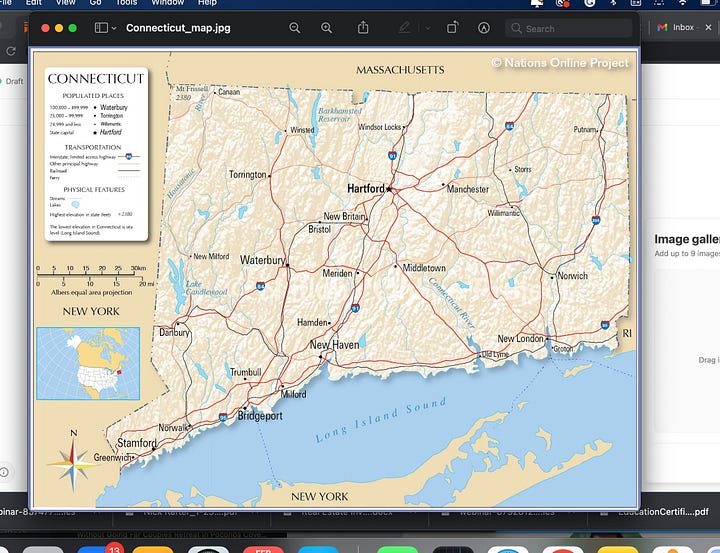Click the Danbury label on the map
The width and height of the screenshot is (720, 553).
174,332
